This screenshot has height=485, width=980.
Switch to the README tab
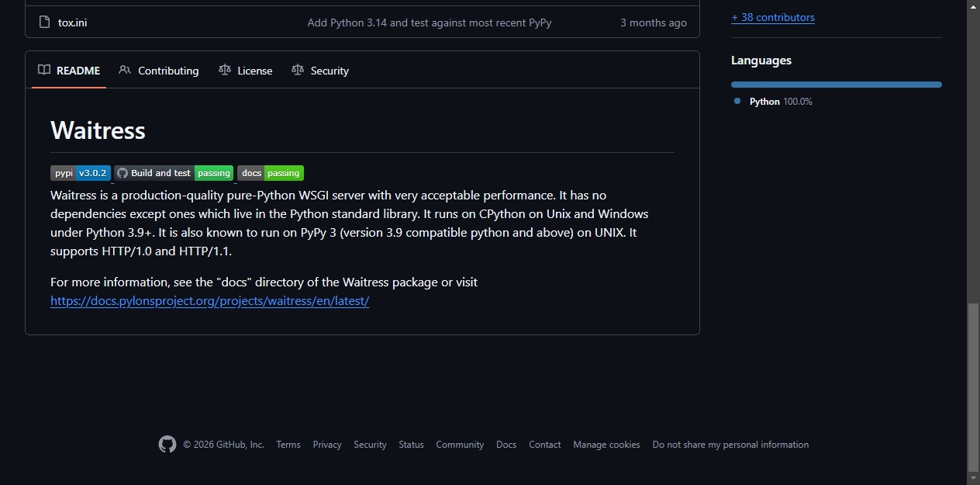[x=69, y=71]
